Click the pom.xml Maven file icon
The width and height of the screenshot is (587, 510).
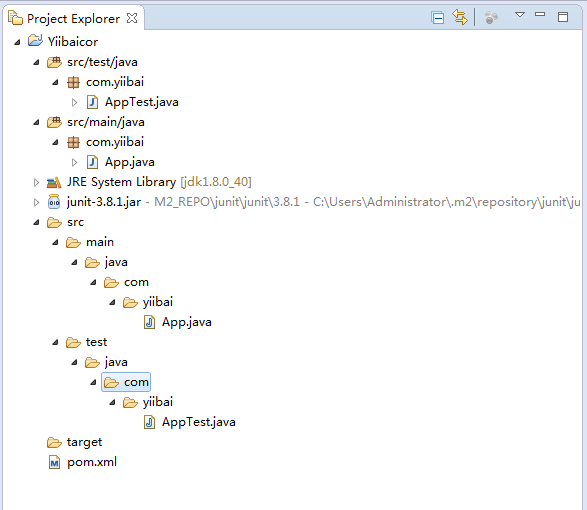pyautogui.click(x=54, y=462)
